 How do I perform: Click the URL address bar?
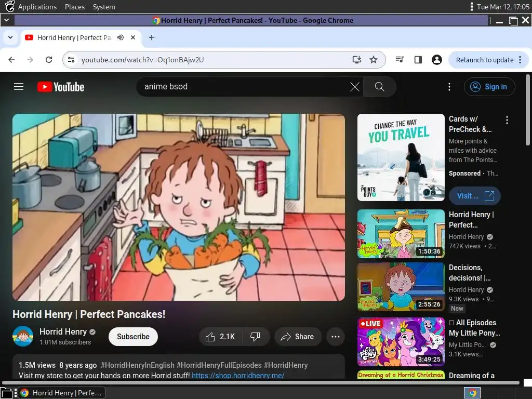tap(224, 60)
